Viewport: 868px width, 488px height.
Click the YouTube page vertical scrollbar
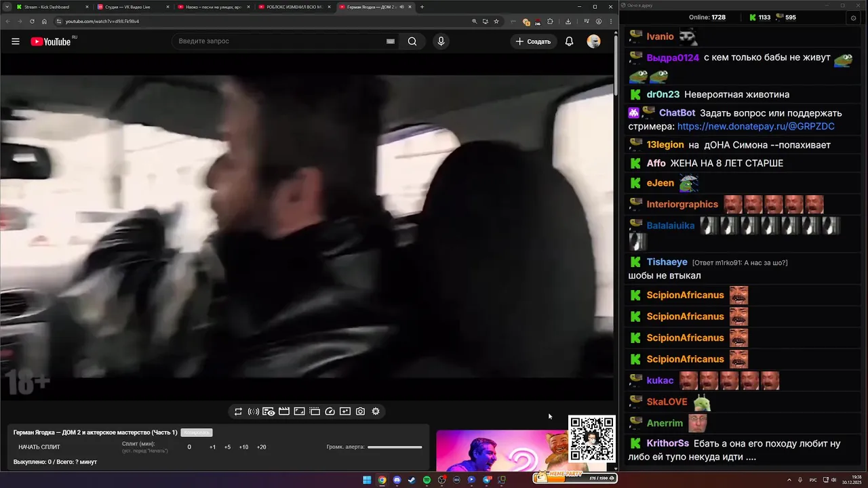[616, 64]
